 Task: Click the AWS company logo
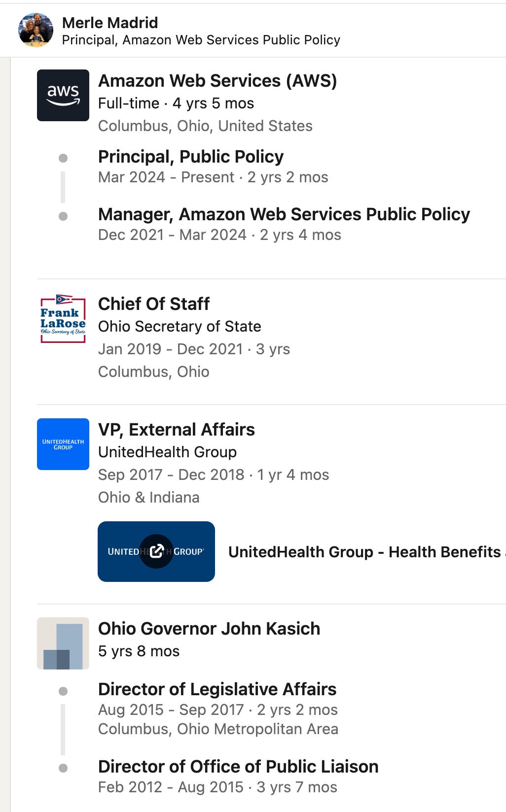[63, 95]
